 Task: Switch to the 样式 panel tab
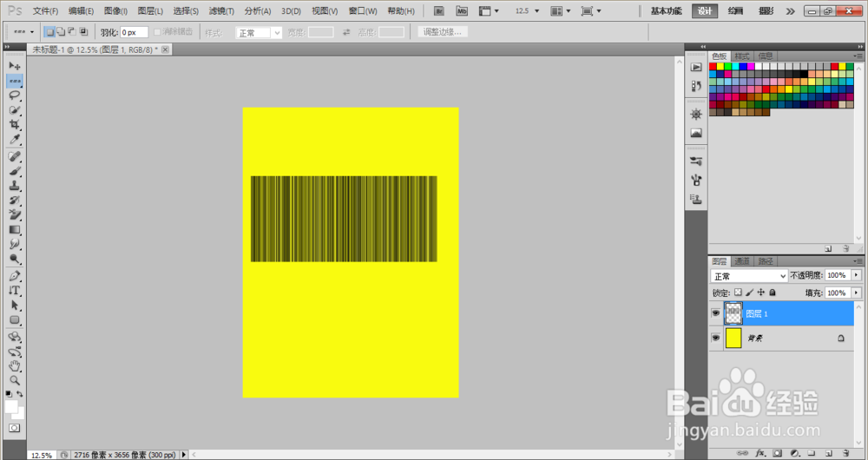[742, 56]
